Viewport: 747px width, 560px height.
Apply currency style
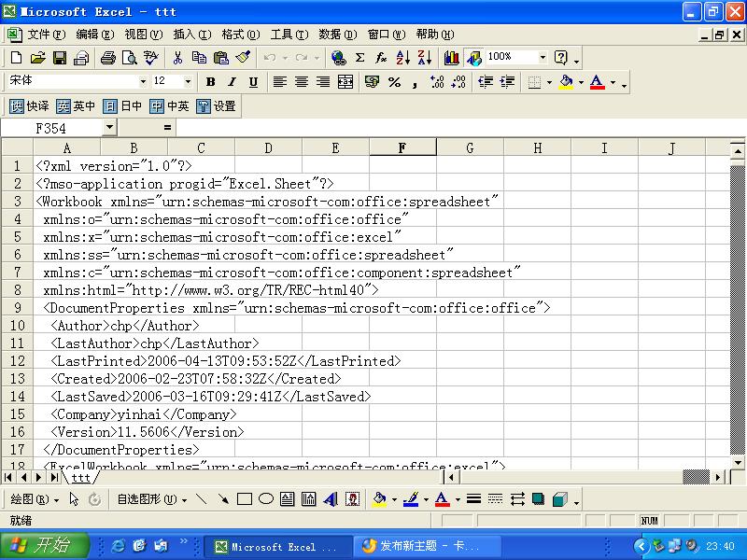(x=372, y=82)
